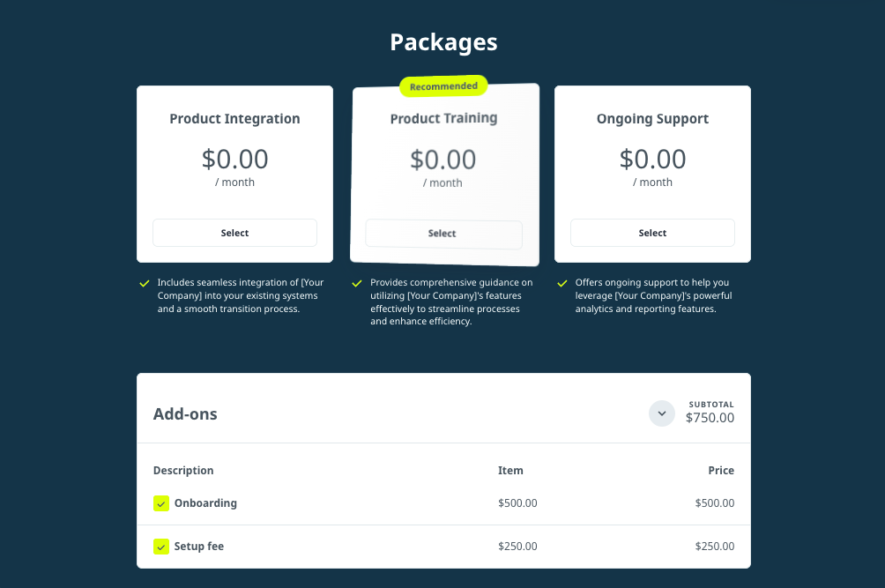
Task: Click the Ongoing Support $0.00 price
Action: (x=652, y=160)
